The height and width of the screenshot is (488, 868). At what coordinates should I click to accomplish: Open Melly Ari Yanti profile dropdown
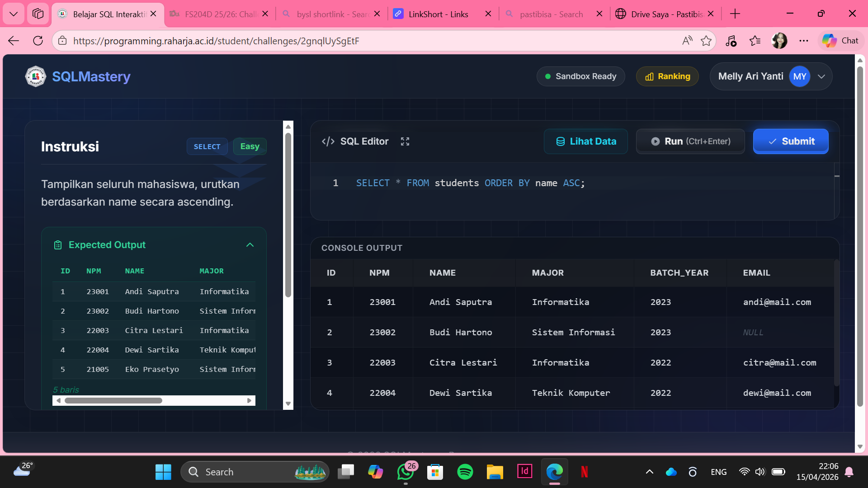click(x=821, y=76)
